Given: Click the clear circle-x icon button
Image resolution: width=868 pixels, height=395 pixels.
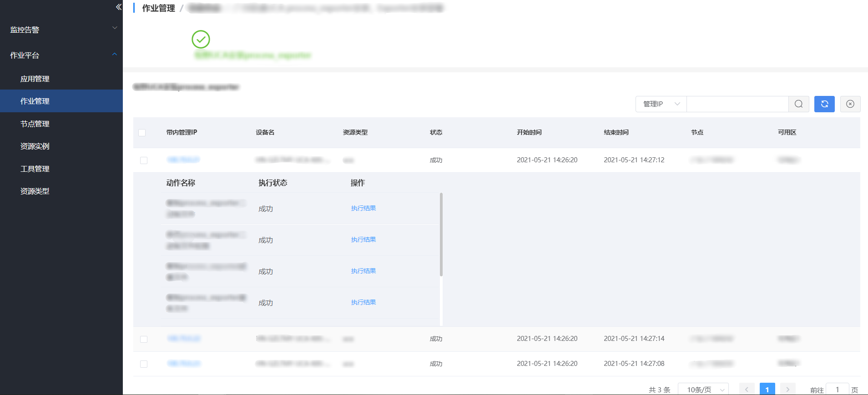Looking at the screenshot, I should pos(850,104).
